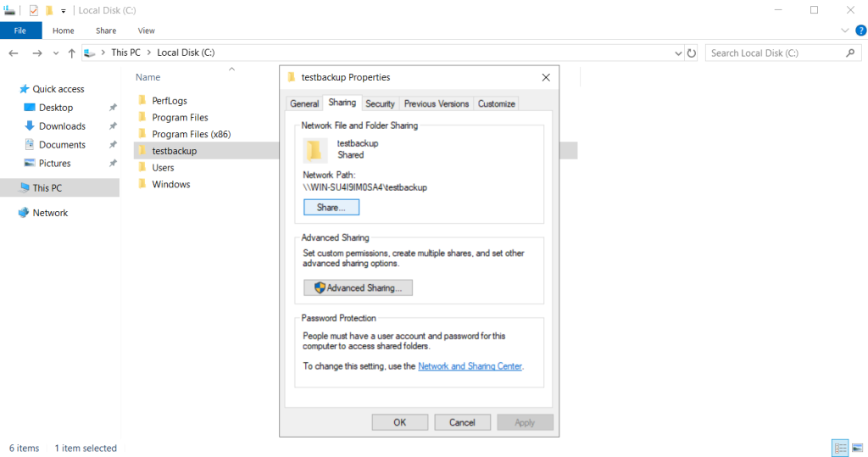This screenshot has width=868, height=457.
Task: Maximize the Explorer window
Action: (815, 10)
